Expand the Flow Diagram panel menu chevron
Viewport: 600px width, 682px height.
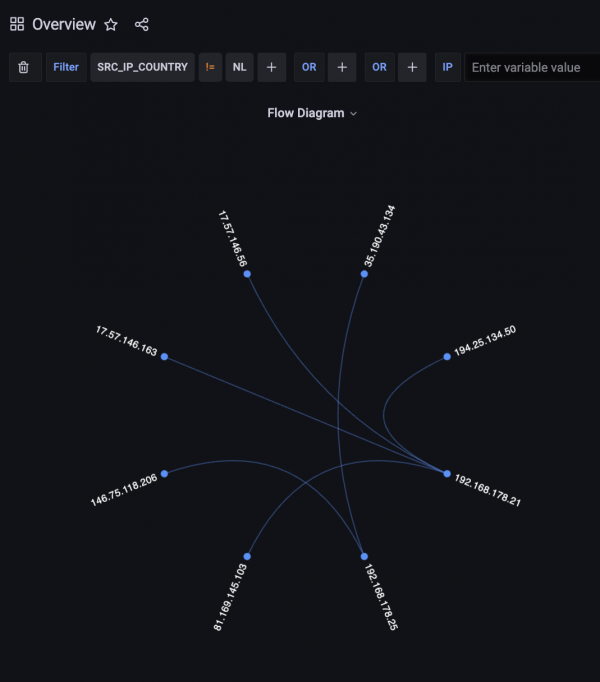353,114
